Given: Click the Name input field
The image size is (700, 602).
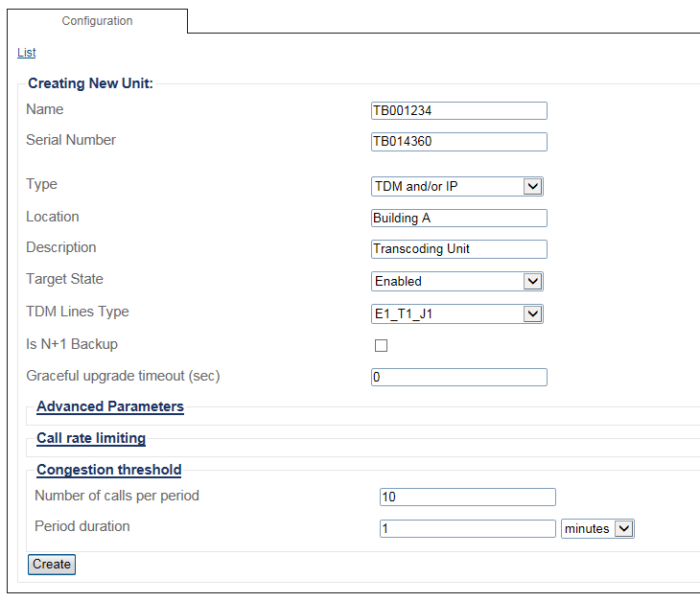Looking at the screenshot, I should pos(458,110).
